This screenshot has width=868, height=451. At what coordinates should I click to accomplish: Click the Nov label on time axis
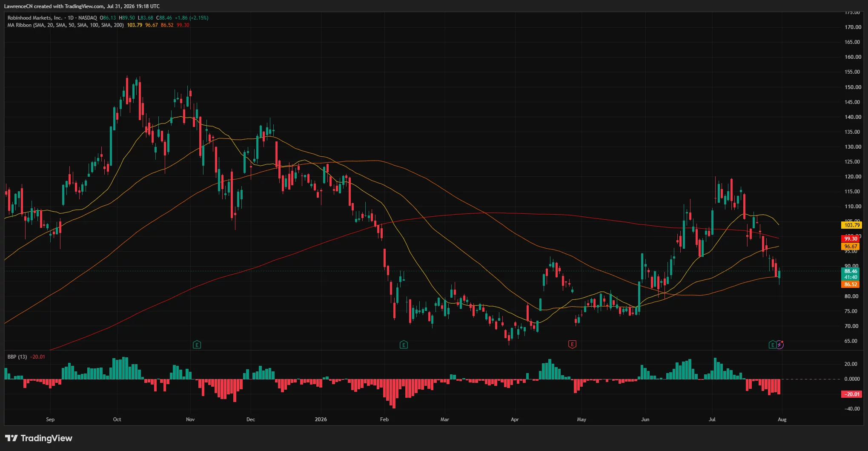pyautogui.click(x=190, y=419)
